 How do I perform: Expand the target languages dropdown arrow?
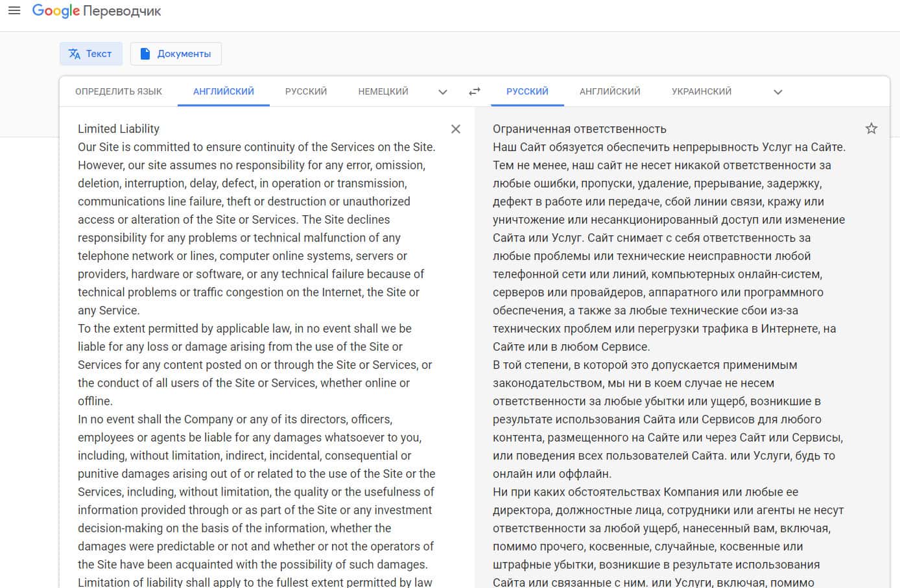[778, 92]
